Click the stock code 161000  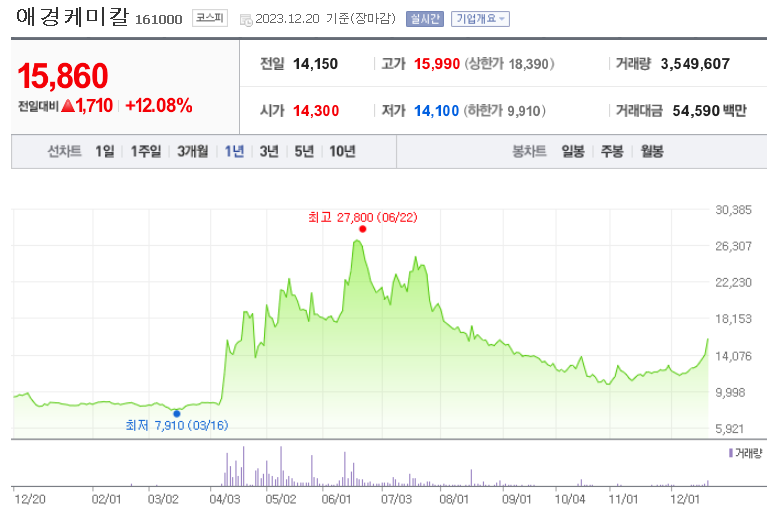(158, 20)
